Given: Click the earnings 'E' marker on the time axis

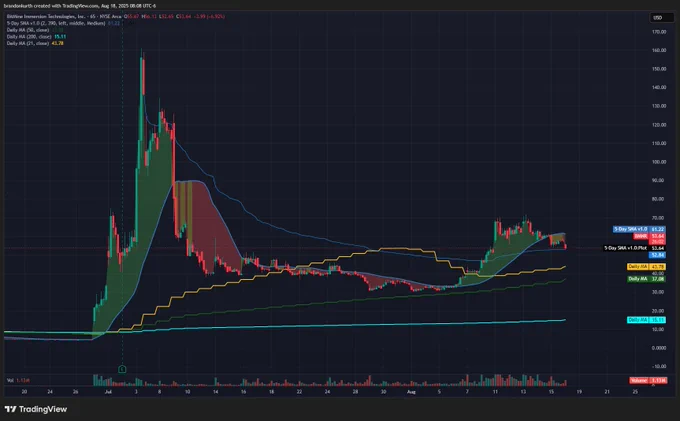Looking at the screenshot, I should (122, 369).
